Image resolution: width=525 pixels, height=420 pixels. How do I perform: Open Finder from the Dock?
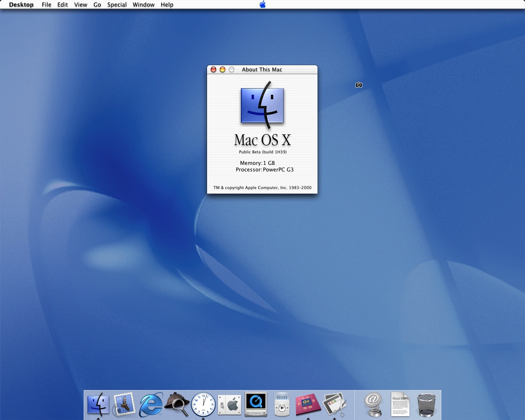(98, 404)
